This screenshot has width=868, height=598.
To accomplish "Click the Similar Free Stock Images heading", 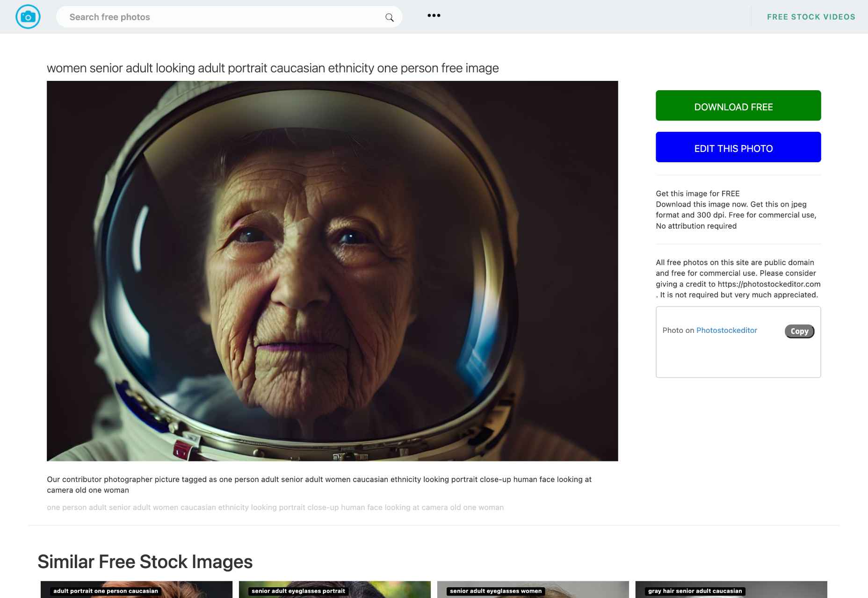I will 145,562.
